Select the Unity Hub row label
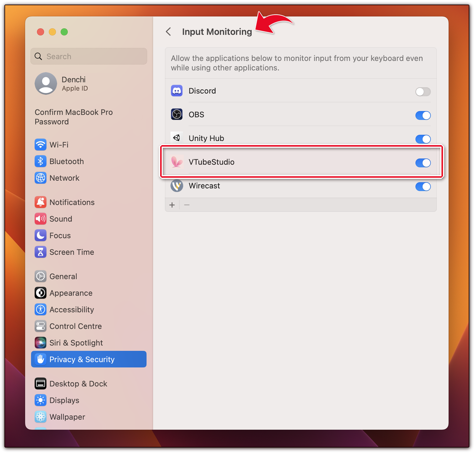The image size is (476, 456). (x=206, y=138)
